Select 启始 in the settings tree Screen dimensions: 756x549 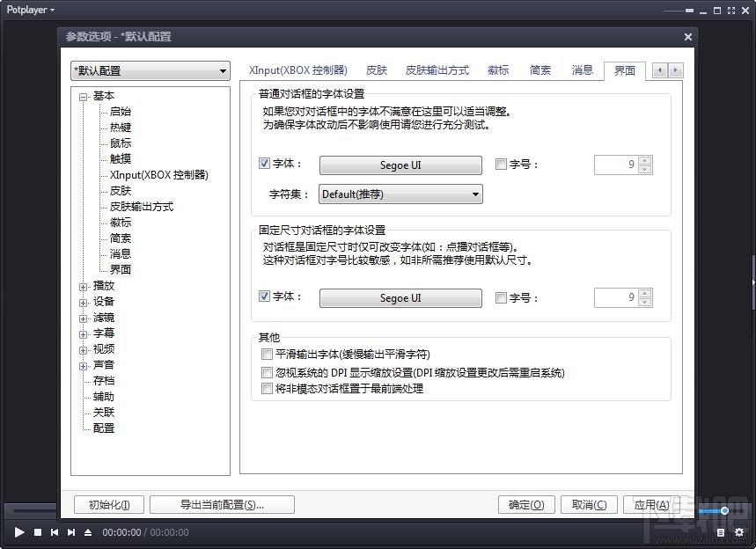click(120, 112)
